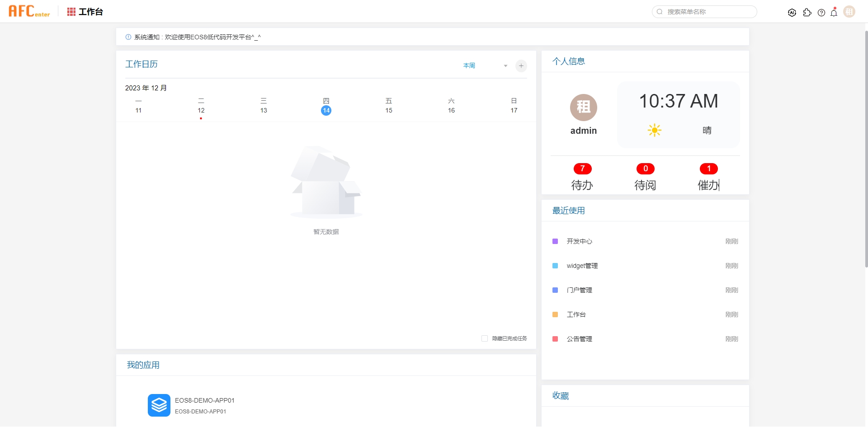This screenshot has width=868, height=427.
Task: Click the plugin puzzle icon in the top bar
Action: [x=808, y=12]
